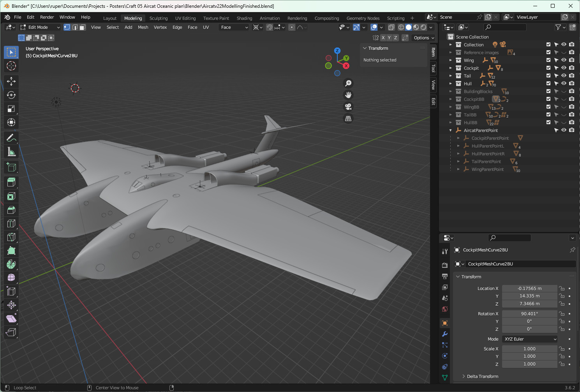Select the Edge Slide tool
The height and width of the screenshot is (392, 580).
pyautogui.click(x=11, y=291)
